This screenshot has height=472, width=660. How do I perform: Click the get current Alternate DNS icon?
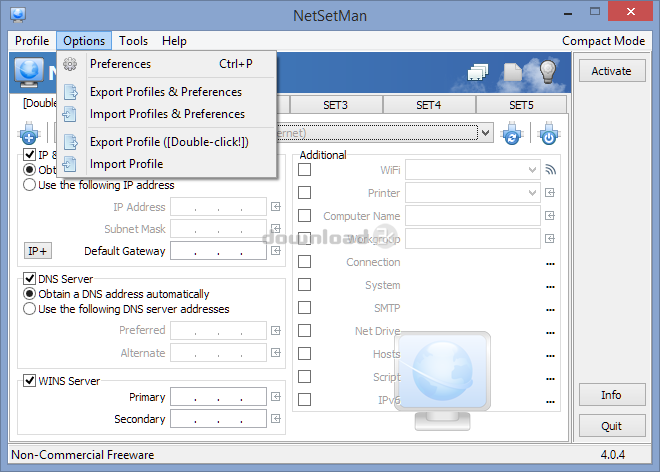pos(276,352)
